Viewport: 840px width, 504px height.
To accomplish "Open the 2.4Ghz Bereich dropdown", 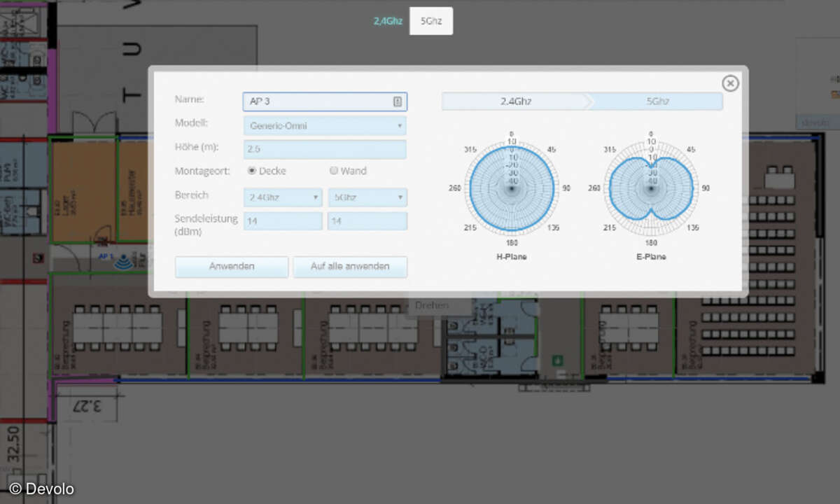I will point(283,197).
